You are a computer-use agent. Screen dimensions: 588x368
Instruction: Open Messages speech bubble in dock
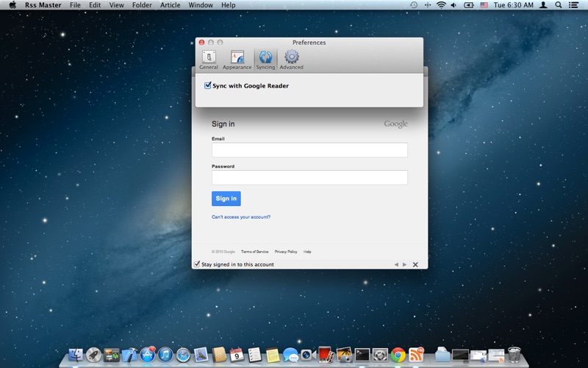point(290,355)
